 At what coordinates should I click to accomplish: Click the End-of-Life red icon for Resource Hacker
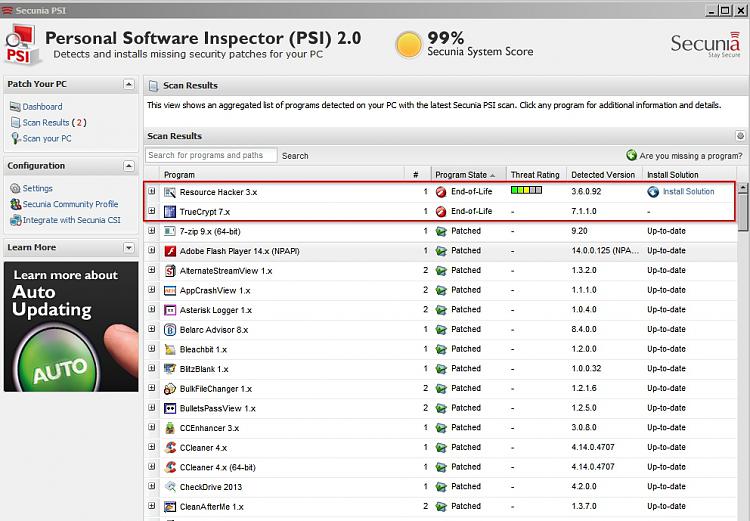tap(441, 192)
